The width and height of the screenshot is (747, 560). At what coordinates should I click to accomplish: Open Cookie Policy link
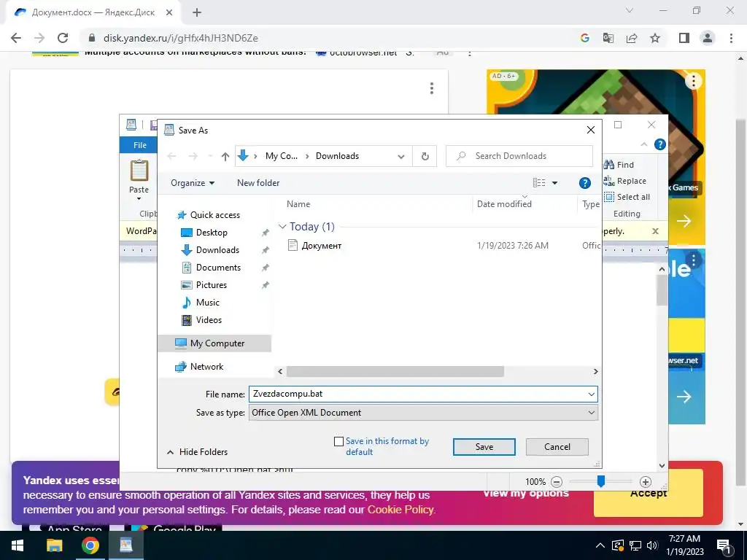[400, 510]
